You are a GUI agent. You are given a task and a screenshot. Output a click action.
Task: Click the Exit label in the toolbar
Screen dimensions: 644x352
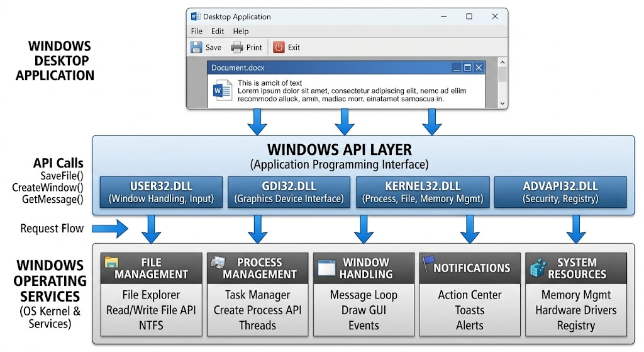pos(294,47)
